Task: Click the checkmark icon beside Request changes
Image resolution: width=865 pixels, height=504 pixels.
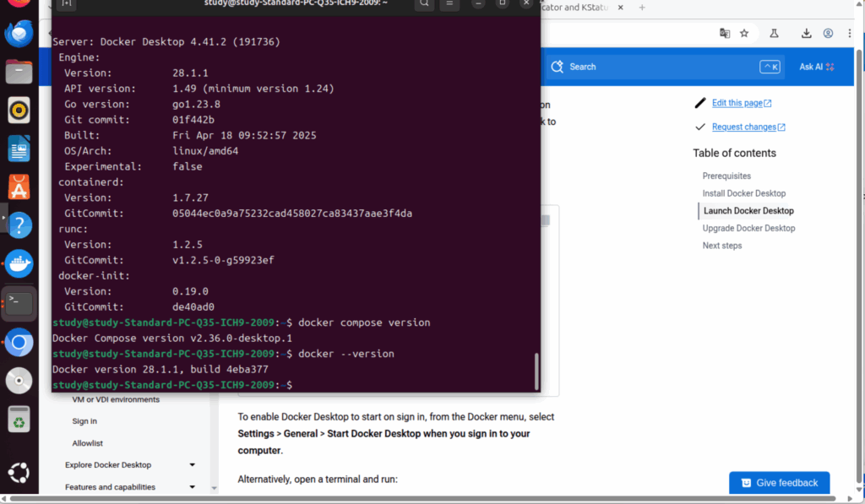Action: point(700,127)
